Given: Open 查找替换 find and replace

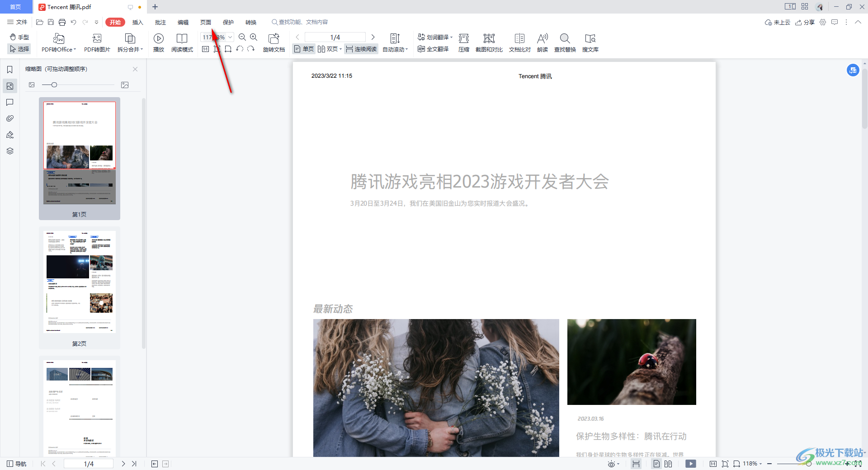Looking at the screenshot, I should [x=565, y=43].
